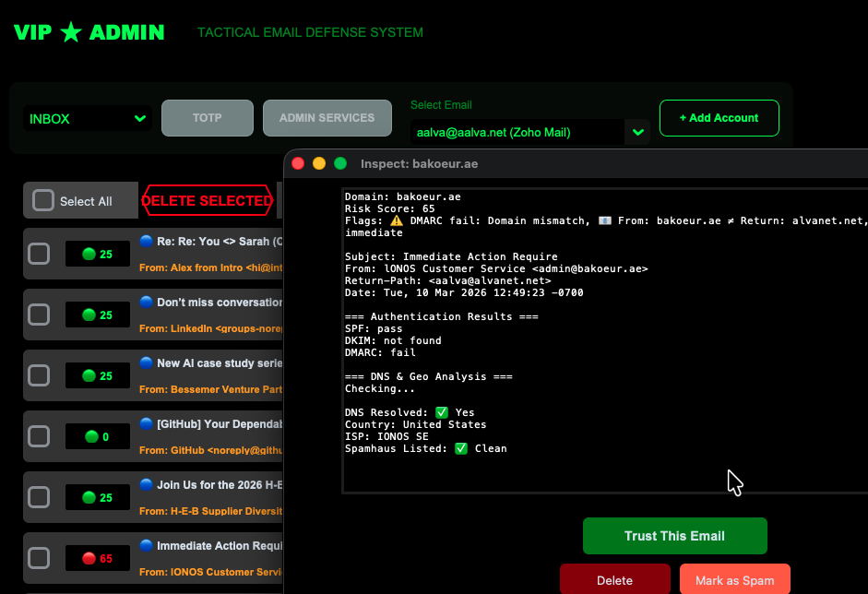
Task: Click the green star logo icon
Action: (71, 32)
